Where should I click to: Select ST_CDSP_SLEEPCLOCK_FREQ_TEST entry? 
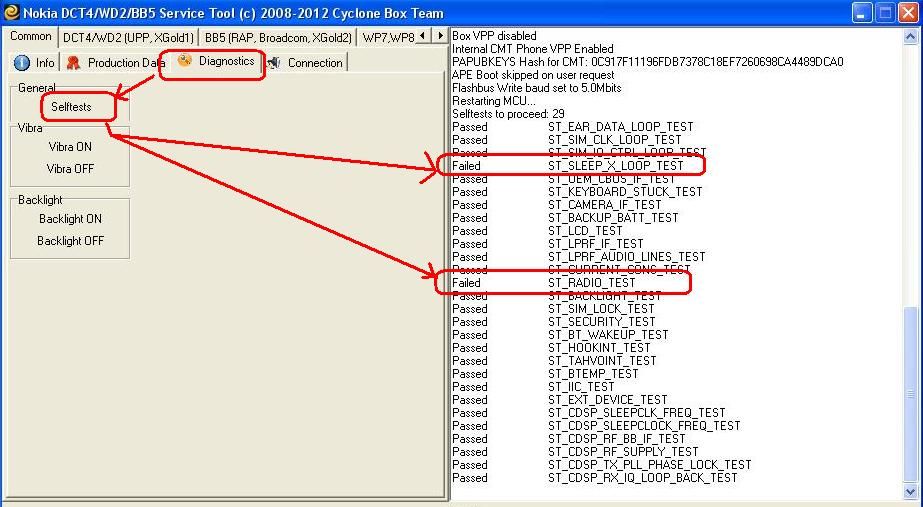click(x=596, y=425)
